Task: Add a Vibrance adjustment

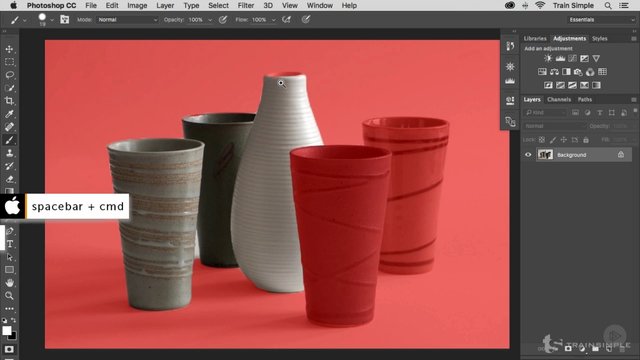Action: (x=596, y=58)
